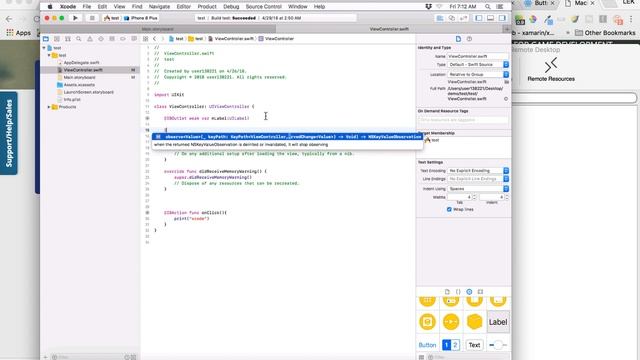Pick the Slider object in library

click(x=498, y=345)
